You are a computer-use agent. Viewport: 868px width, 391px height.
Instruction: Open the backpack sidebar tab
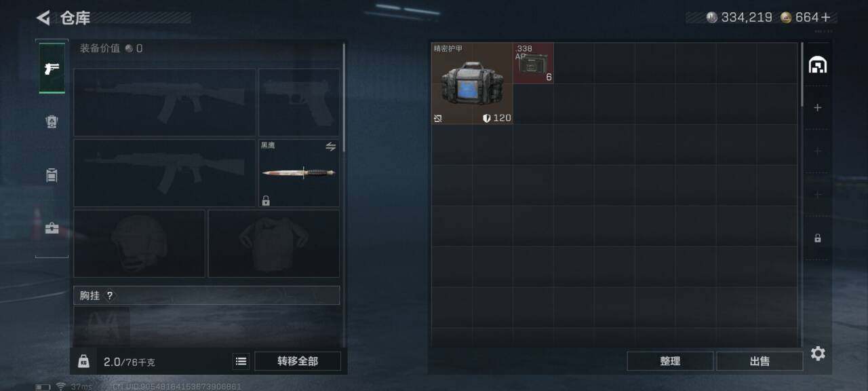tap(52, 175)
